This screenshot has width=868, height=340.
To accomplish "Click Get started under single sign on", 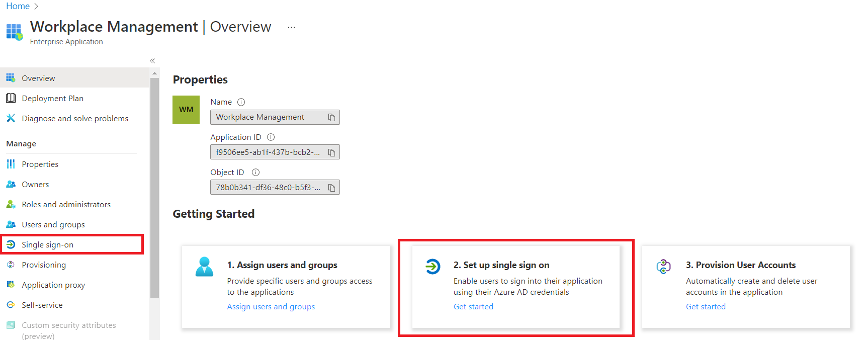I will point(473,307).
